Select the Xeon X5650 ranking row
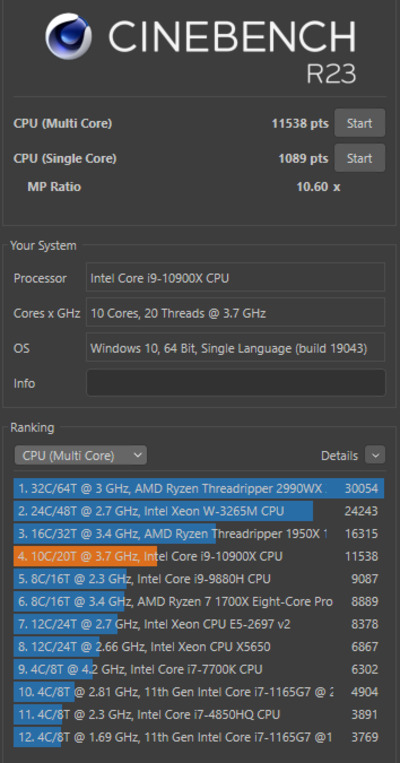This screenshot has height=763, width=400. 199,647
